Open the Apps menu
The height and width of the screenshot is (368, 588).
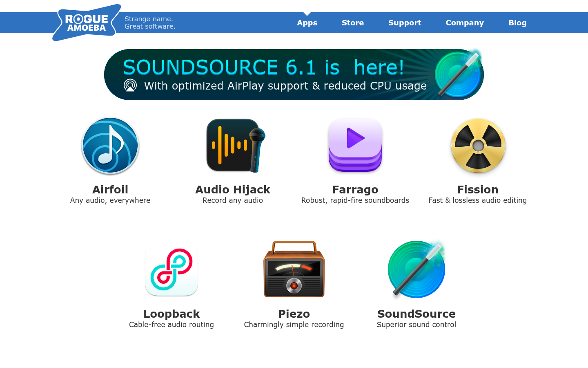click(x=307, y=23)
